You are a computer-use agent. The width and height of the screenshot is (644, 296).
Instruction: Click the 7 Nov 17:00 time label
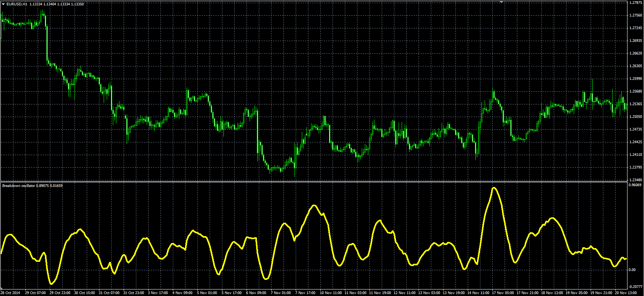[x=306, y=293]
